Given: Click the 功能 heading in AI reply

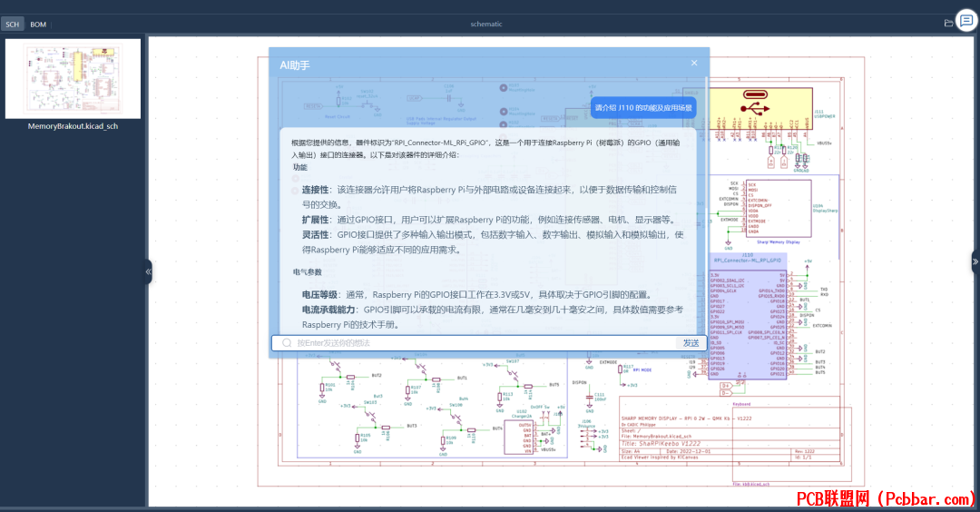Looking at the screenshot, I should tap(300, 167).
